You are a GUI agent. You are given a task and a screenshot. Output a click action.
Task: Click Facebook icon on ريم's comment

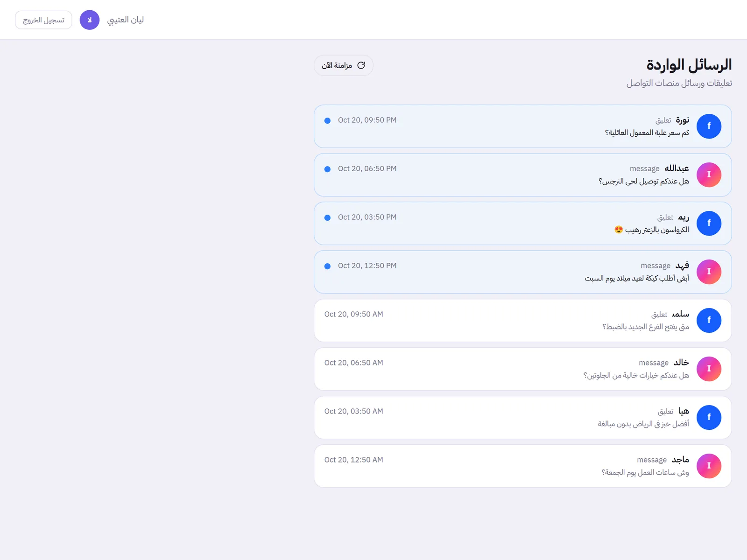pos(709,224)
